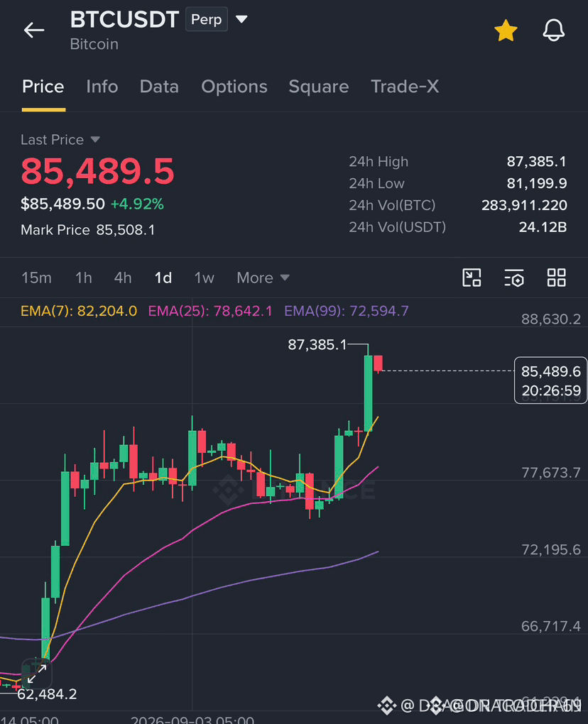Select the 4h timeframe

(123, 278)
